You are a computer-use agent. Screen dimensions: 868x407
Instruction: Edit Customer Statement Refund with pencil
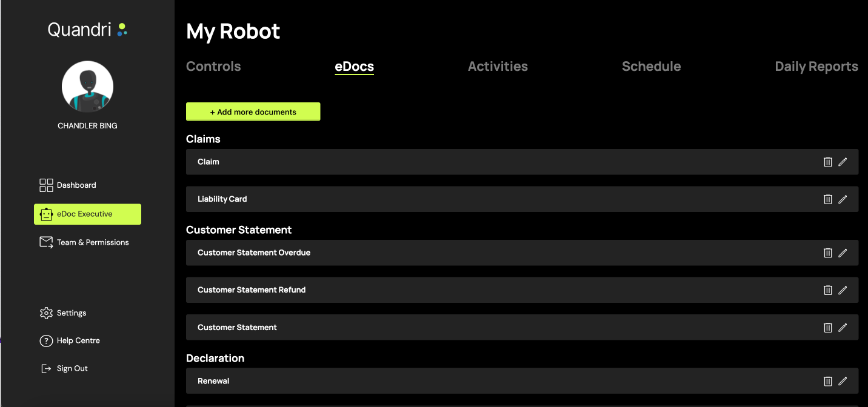[x=843, y=290]
